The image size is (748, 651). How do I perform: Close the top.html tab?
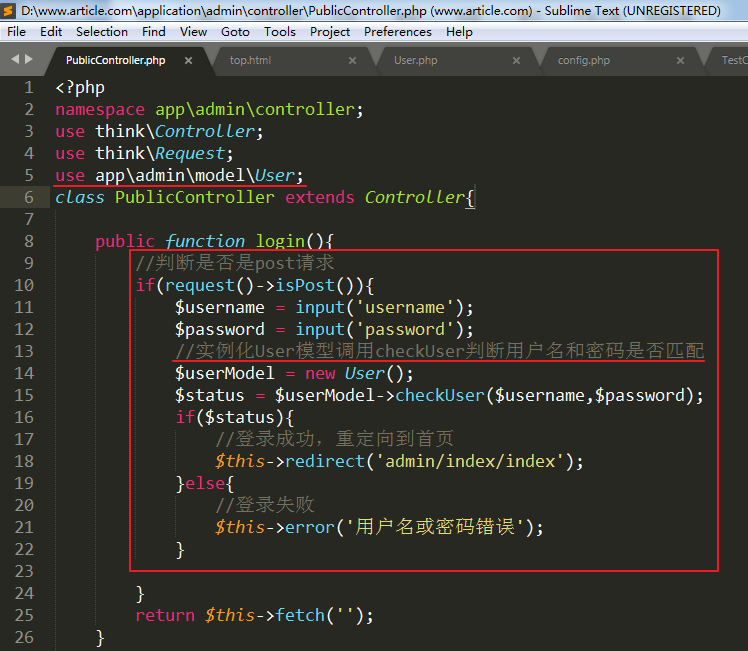pyautogui.click(x=352, y=61)
